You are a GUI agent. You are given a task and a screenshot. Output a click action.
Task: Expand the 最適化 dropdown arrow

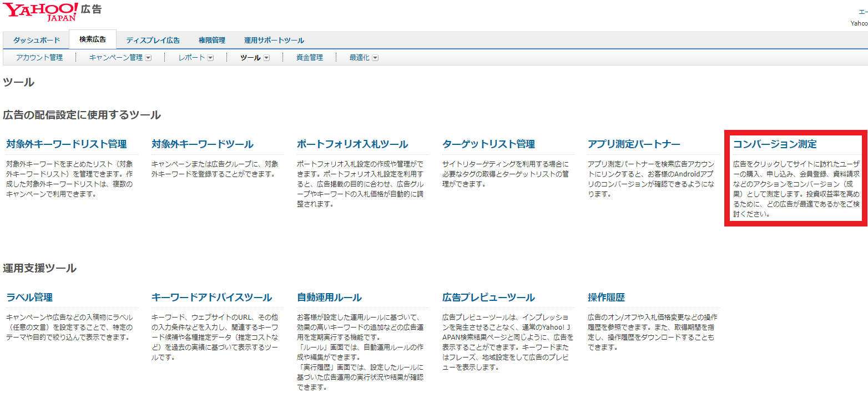pyautogui.click(x=375, y=58)
